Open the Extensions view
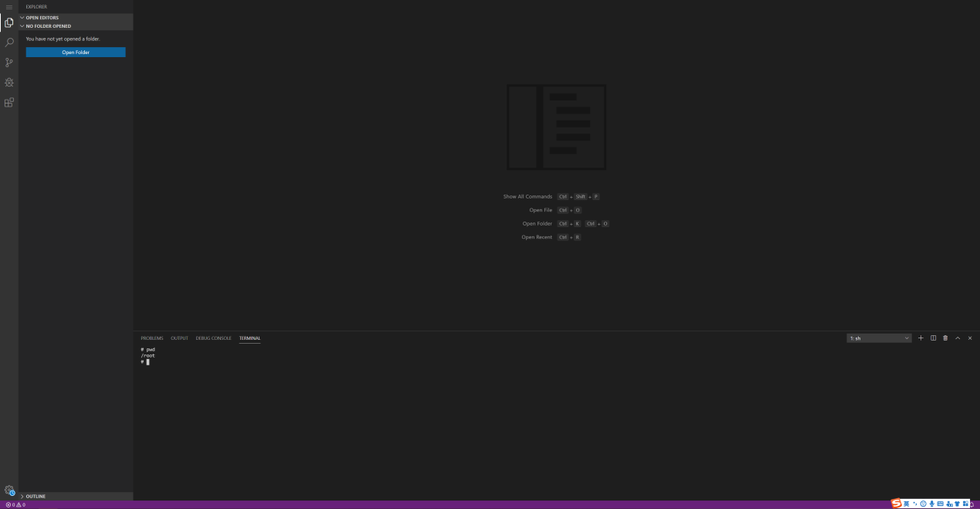Screen dimensions: 980x509 9,103
